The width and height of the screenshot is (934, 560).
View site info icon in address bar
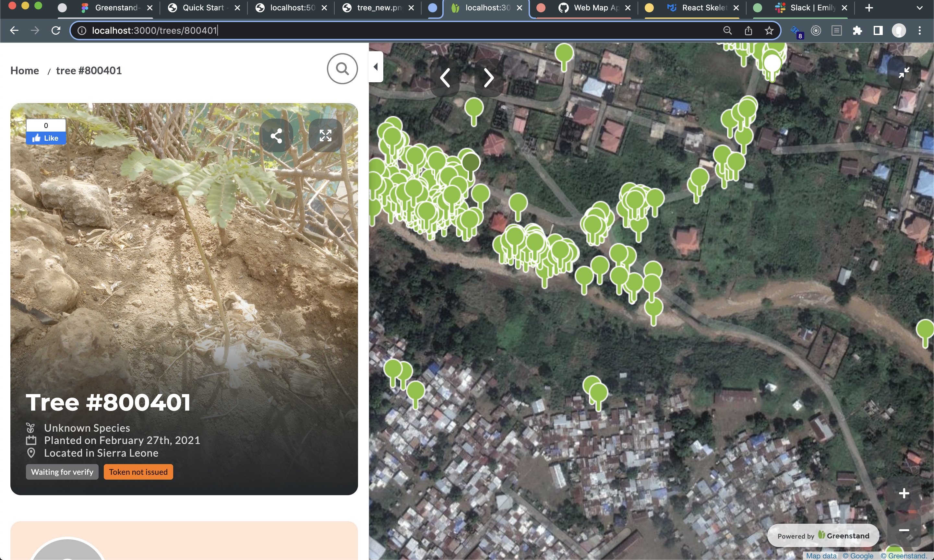81,30
